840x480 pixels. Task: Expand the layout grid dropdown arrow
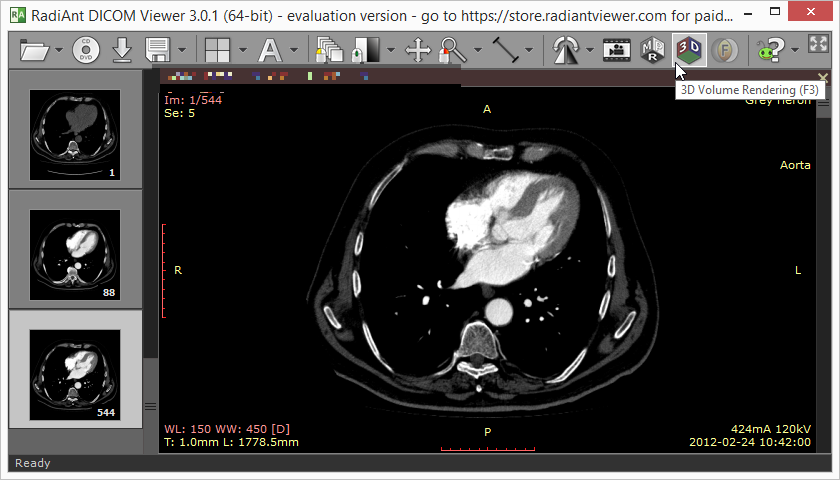click(243, 50)
